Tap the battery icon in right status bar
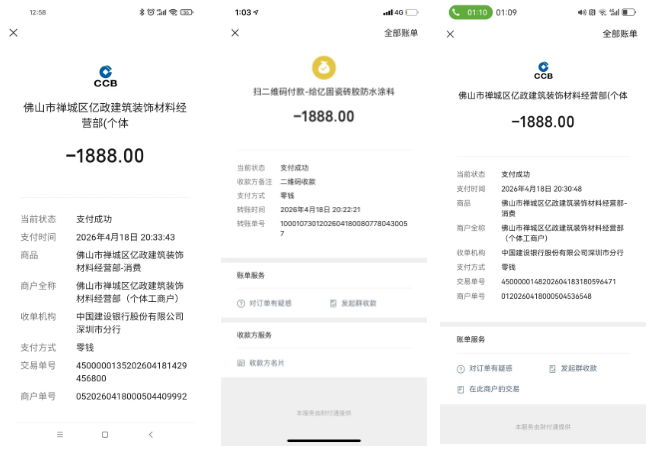Viewport: 656px width, 453px height. pyautogui.click(x=628, y=13)
